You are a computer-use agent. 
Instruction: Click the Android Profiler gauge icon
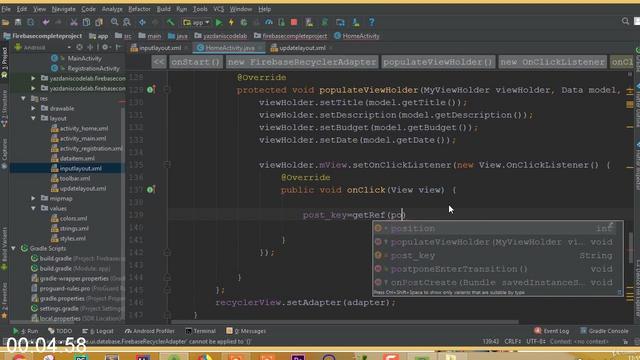(x=269, y=22)
